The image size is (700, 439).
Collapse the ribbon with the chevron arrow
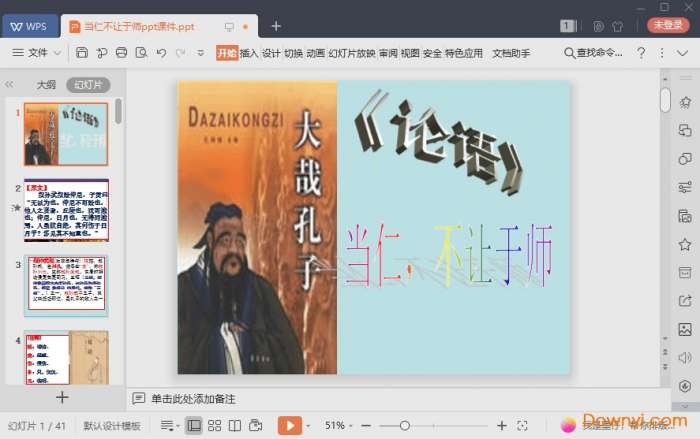coord(682,53)
